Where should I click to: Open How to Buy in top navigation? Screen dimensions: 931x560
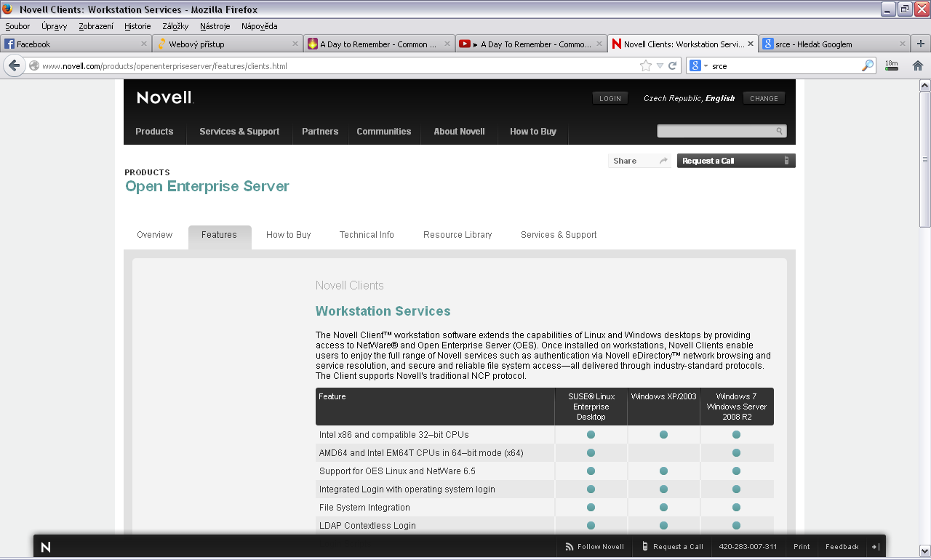point(533,132)
